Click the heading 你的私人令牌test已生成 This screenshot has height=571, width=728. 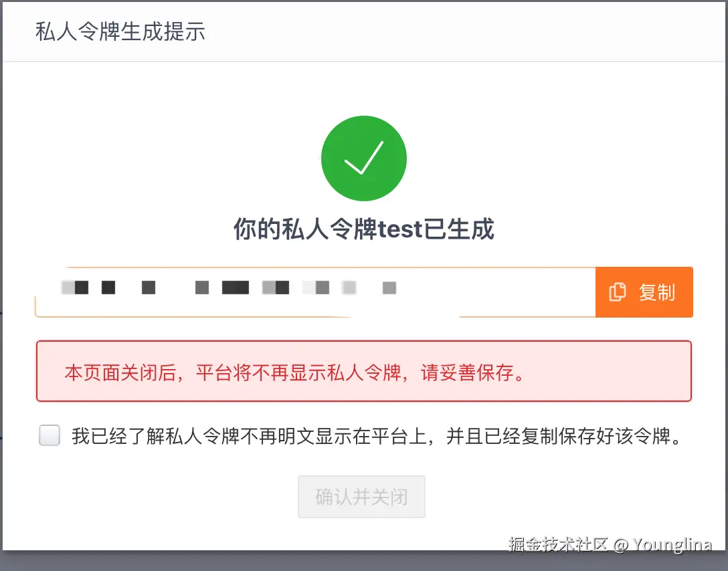point(364,229)
